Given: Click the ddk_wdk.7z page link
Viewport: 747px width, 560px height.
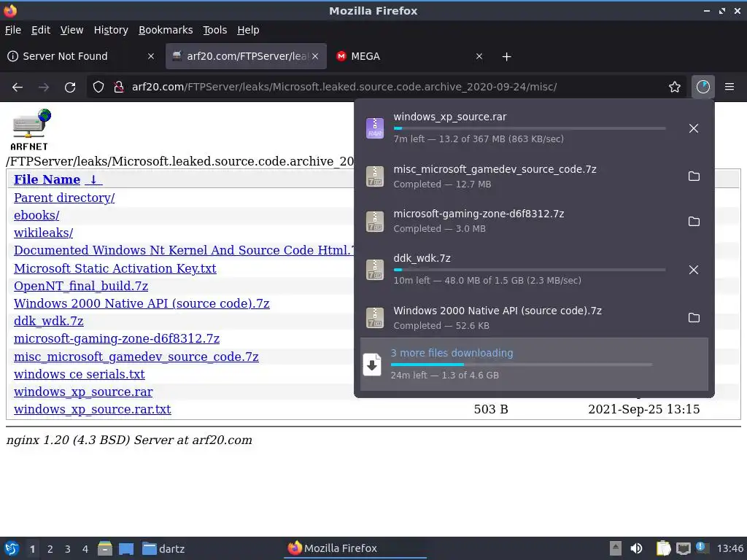Looking at the screenshot, I should (49, 321).
